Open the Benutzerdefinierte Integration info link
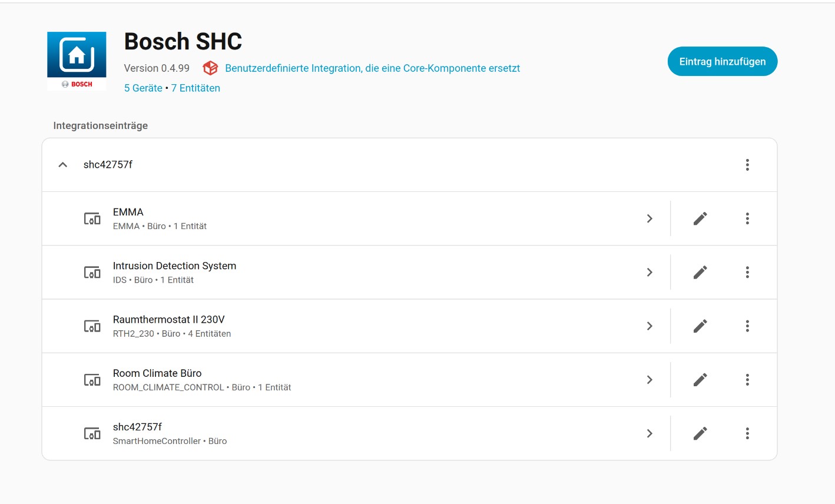Viewport: 835px width, 504px height. 372,68
